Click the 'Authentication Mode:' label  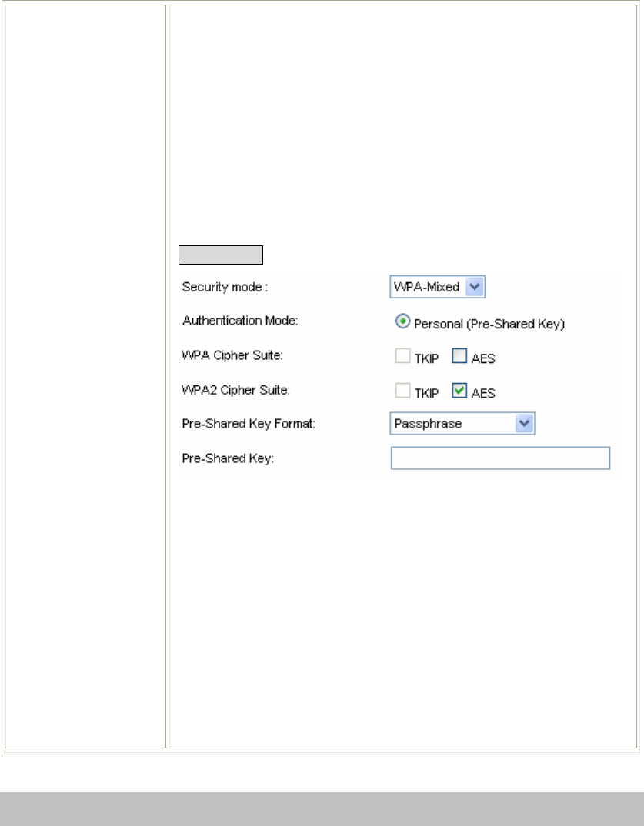click(x=240, y=320)
